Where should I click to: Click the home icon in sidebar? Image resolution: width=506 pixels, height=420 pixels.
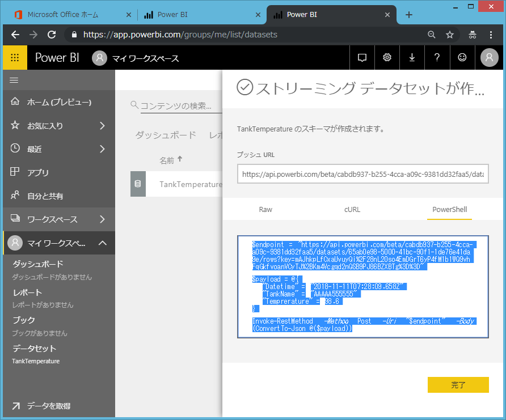(x=15, y=101)
